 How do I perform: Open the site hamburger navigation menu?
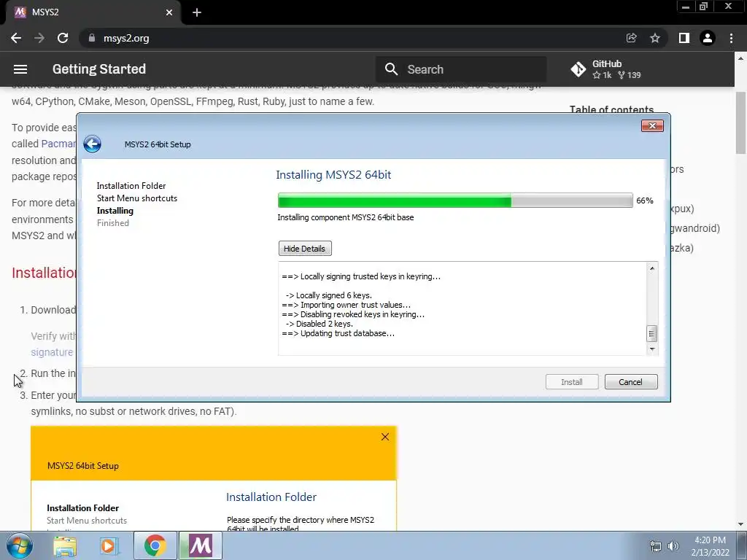(20, 69)
